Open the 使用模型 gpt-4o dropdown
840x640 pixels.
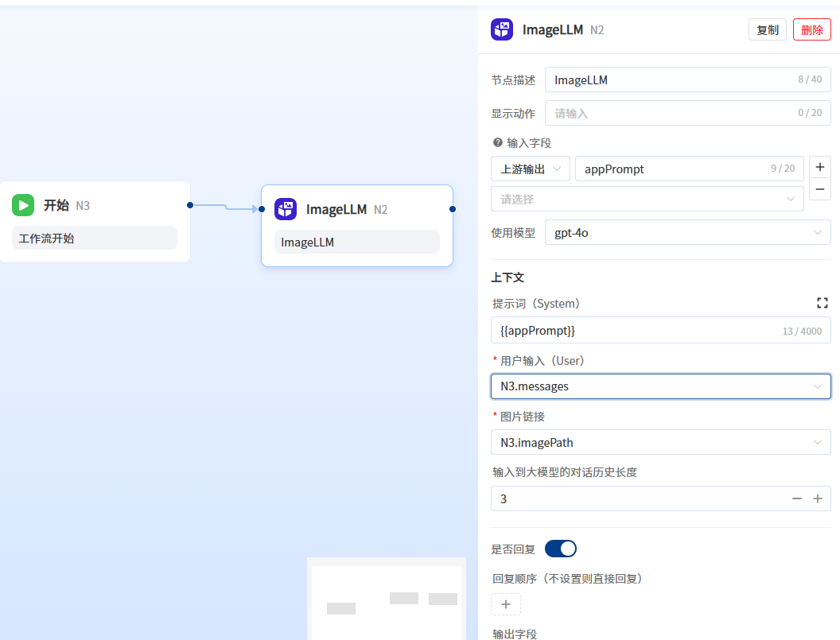[687, 233]
